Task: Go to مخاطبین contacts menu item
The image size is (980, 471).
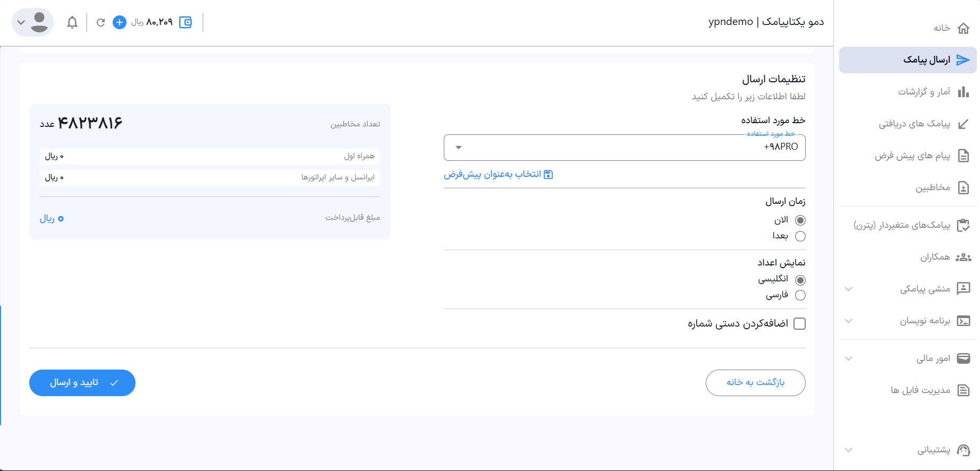Action: (x=932, y=187)
